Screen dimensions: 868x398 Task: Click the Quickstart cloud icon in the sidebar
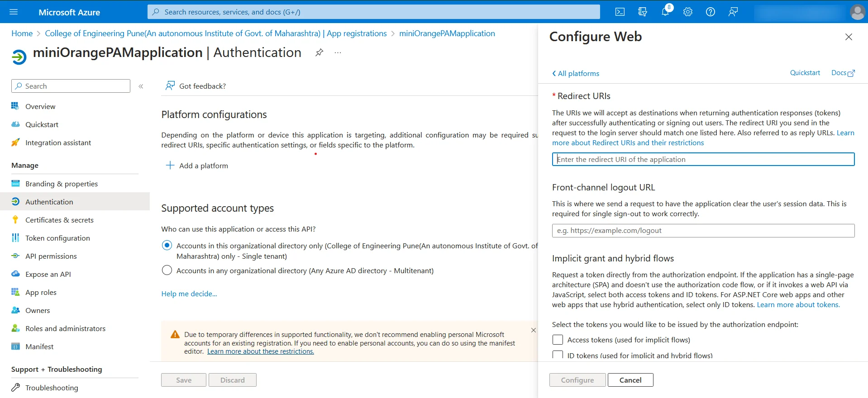pos(15,124)
